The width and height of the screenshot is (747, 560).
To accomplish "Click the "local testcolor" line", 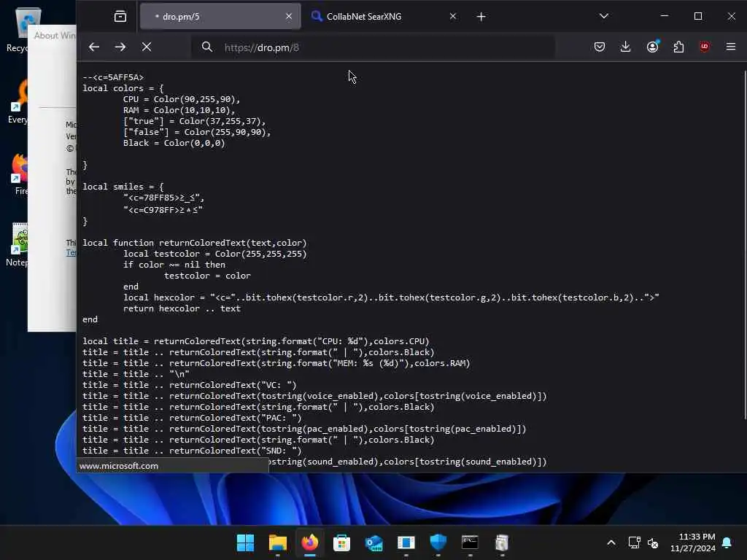I will pos(215,254).
